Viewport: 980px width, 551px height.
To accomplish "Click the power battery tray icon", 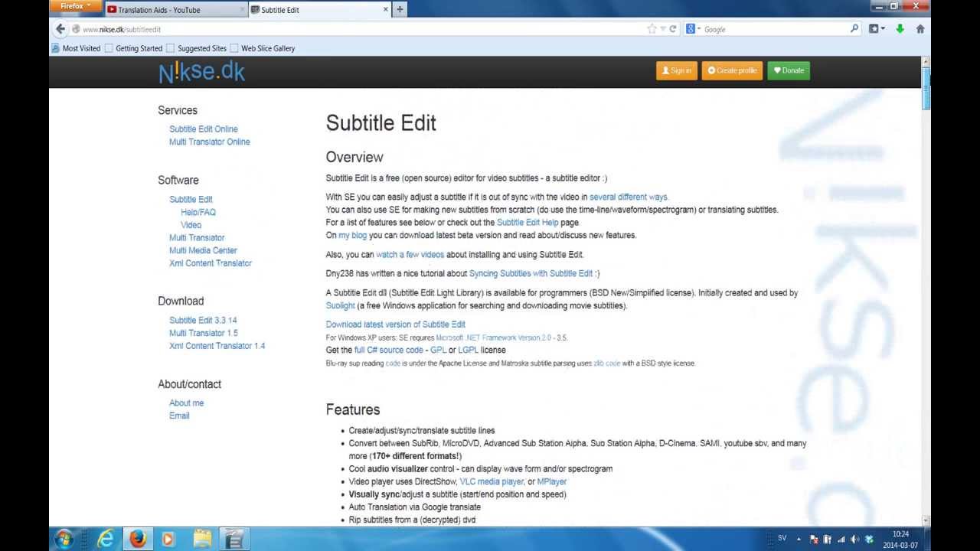I will click(x=828, y=540).
